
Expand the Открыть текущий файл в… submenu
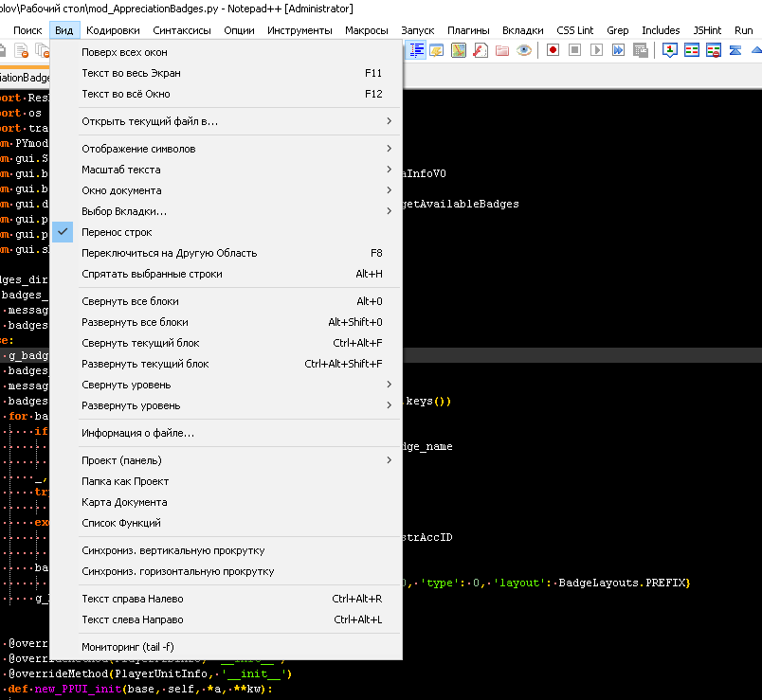tap(226, 121)
